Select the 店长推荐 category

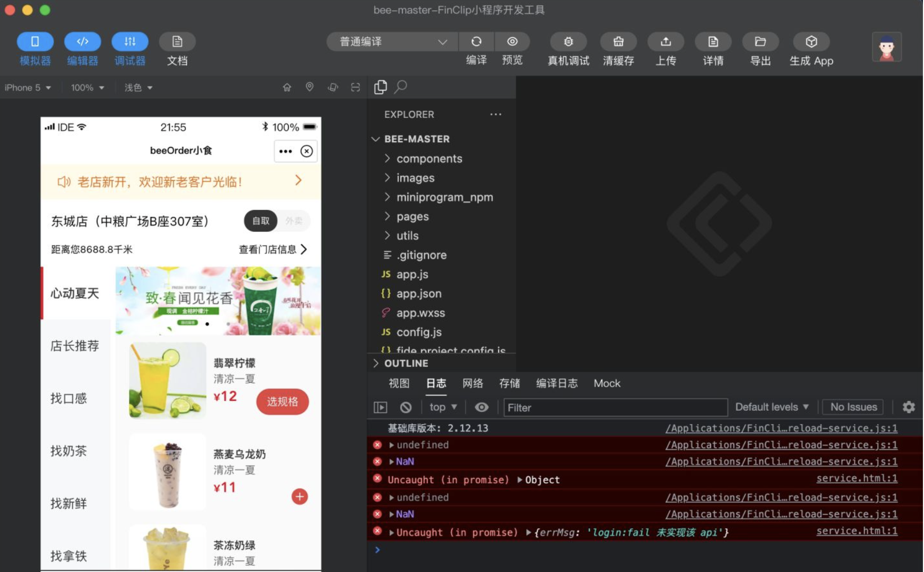75,346
